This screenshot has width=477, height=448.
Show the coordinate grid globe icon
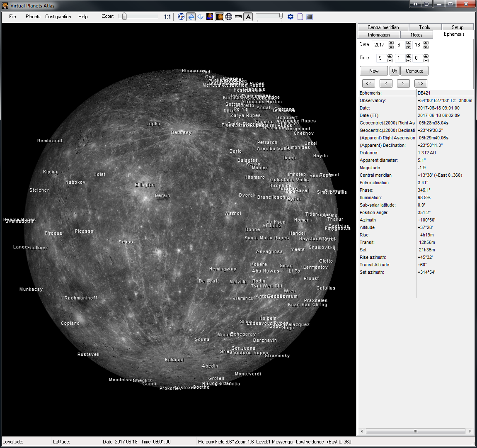tap(229, 17)
